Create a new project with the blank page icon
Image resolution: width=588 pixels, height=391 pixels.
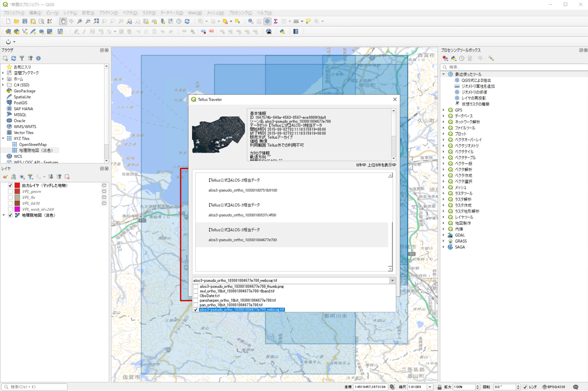point(8,21)
